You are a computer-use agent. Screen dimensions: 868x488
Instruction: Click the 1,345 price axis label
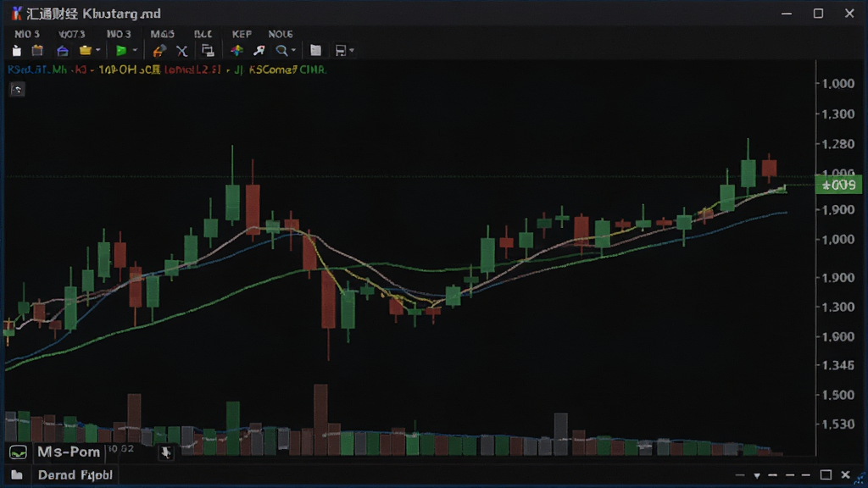[x=838, y=365]
